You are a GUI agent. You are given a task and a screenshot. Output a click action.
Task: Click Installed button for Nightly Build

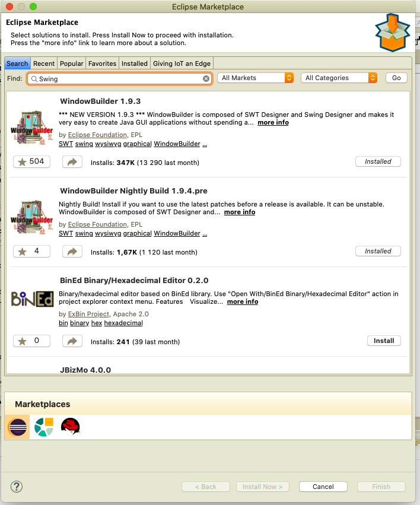(x=378, y=251)
